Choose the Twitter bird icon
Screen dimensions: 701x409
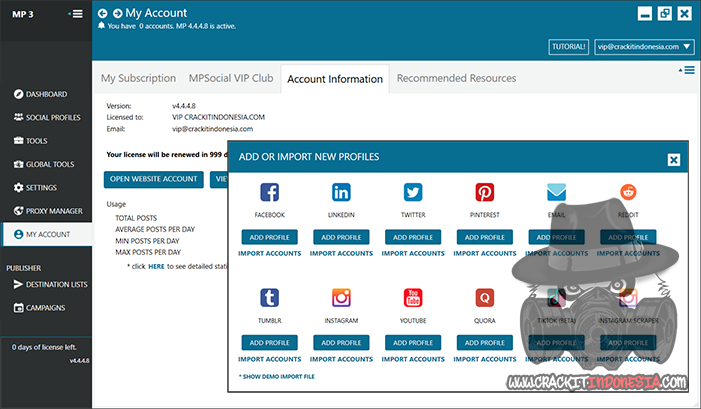413,193
